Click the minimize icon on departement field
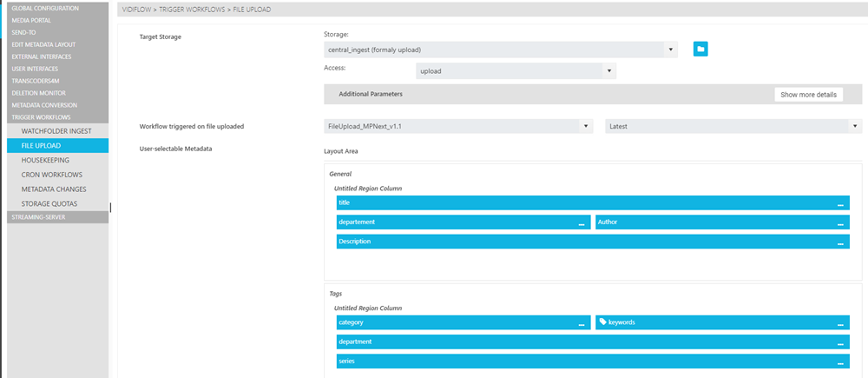The height and width of the screenshot is (378, 868). click(582, 223)
